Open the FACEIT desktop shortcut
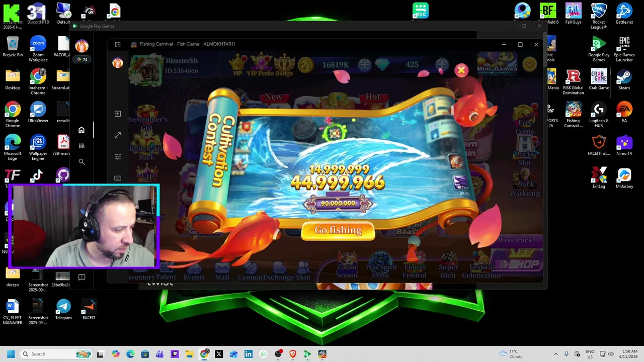This screenshot has width=644, height=362. pos(89,310)
